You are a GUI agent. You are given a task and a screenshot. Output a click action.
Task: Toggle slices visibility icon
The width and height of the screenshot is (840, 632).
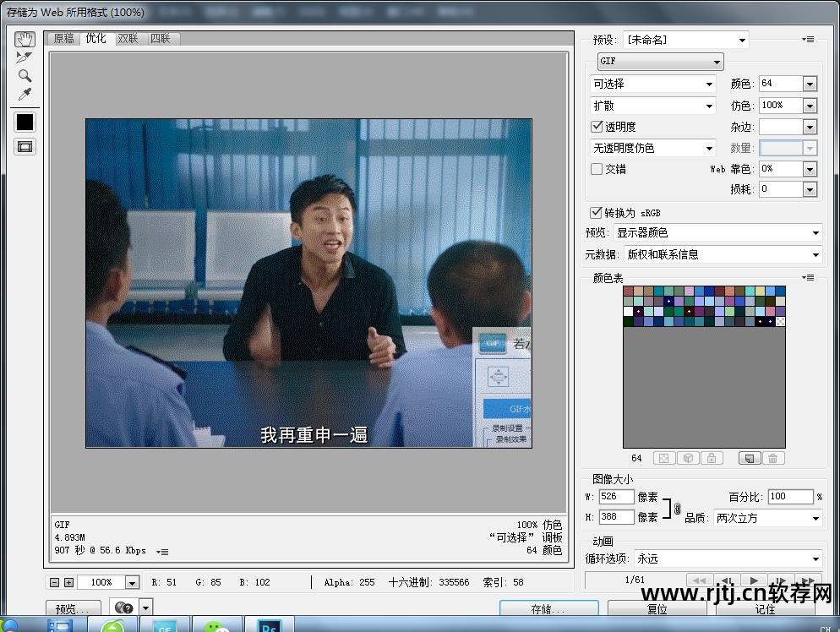(x=25, y=146)
